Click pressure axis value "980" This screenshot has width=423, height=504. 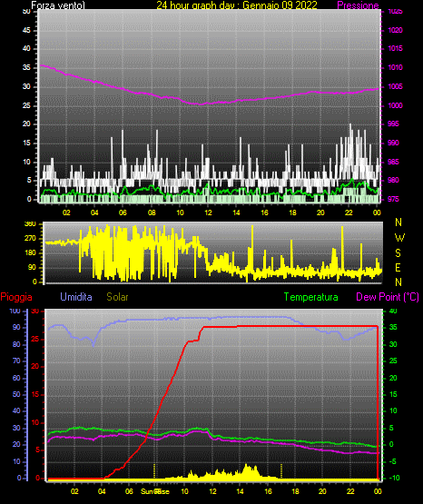point(393,181)
